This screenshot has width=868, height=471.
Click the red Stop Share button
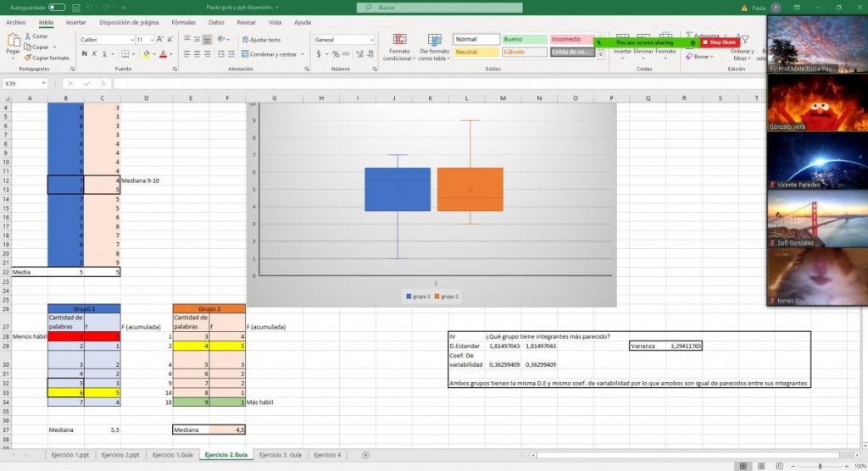(x=720, y=42)
